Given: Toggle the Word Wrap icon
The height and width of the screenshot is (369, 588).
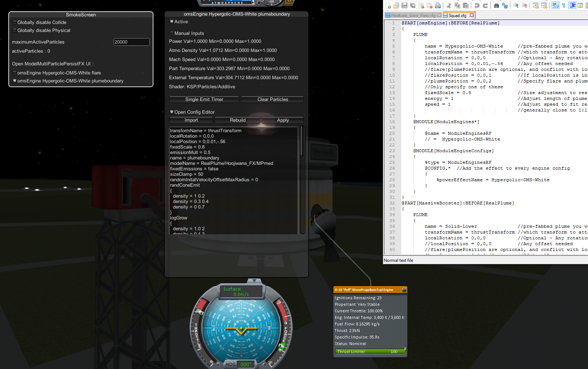Looking at the screenshot, I should pos(555,5).
